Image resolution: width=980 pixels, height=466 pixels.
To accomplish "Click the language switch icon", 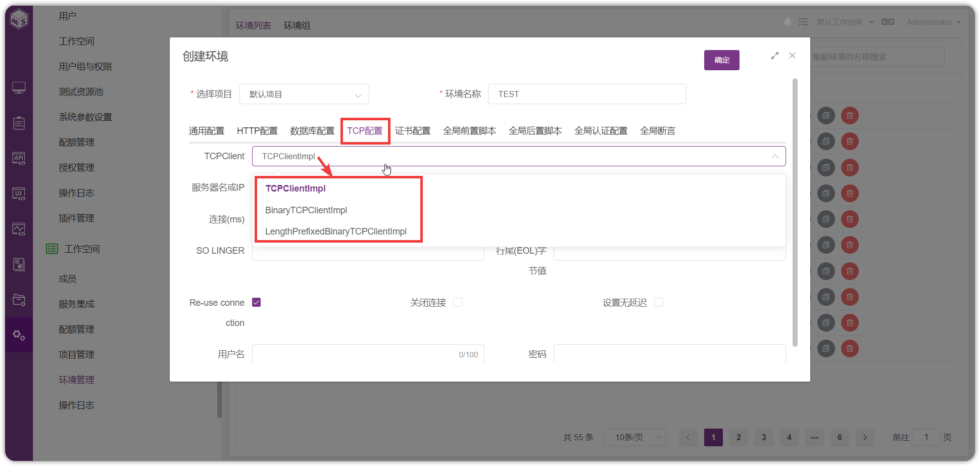I will pos(888,22).
